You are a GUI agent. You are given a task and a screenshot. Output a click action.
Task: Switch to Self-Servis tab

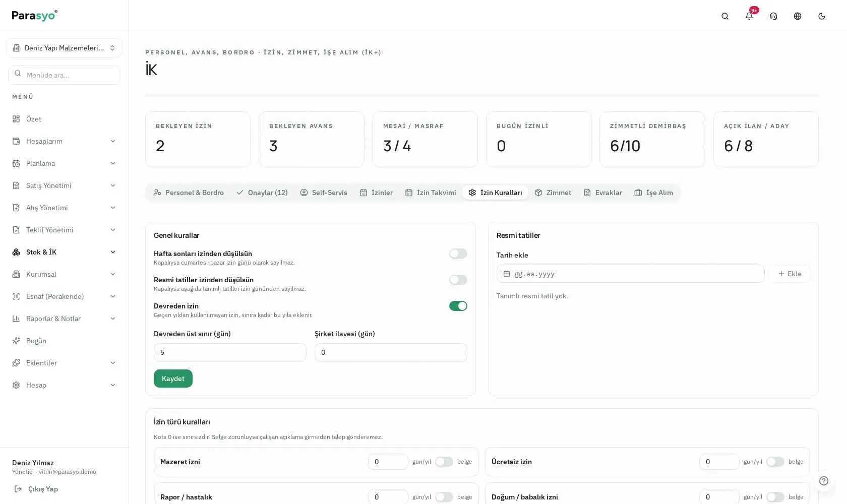coord(324,193)
